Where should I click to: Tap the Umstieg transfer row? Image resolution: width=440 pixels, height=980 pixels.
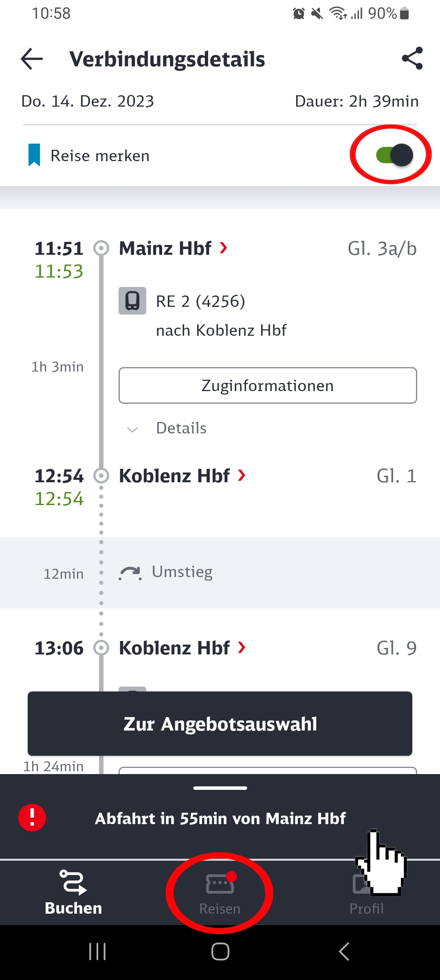pos(220,573)
